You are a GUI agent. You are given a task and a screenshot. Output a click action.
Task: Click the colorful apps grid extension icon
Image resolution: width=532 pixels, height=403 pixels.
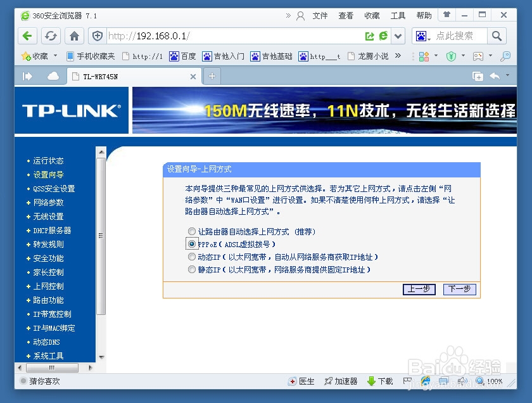(x=424, y=56)
